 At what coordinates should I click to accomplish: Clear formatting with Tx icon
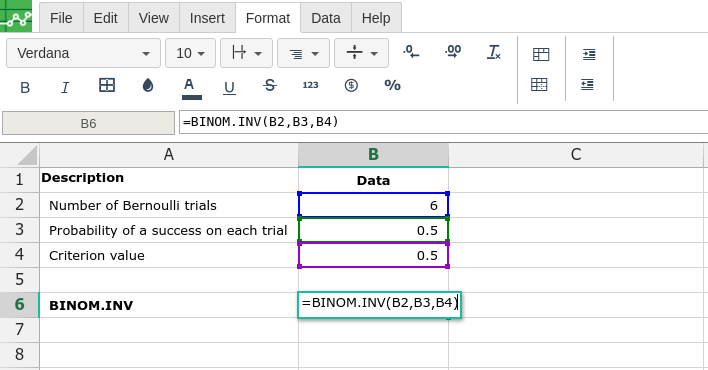494,52
